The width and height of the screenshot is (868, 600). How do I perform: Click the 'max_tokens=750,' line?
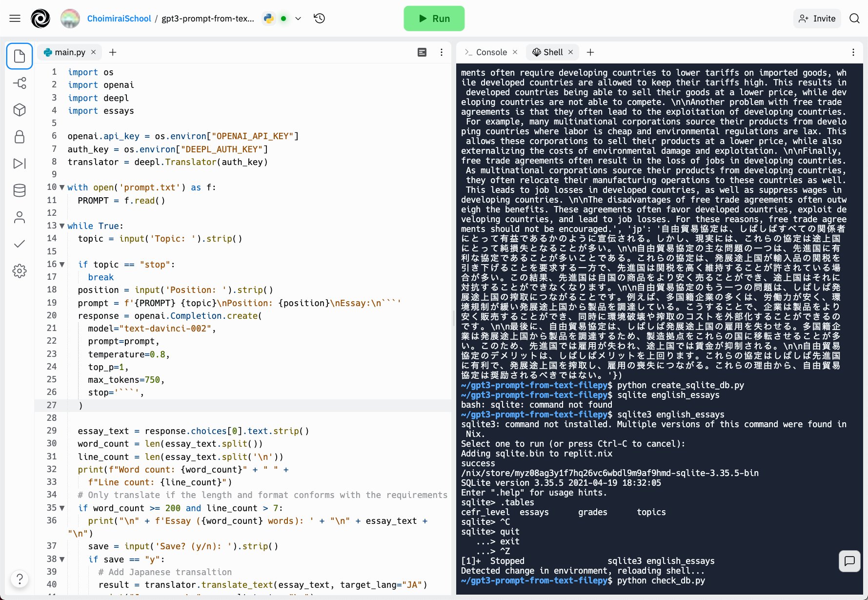click(126, 380)
